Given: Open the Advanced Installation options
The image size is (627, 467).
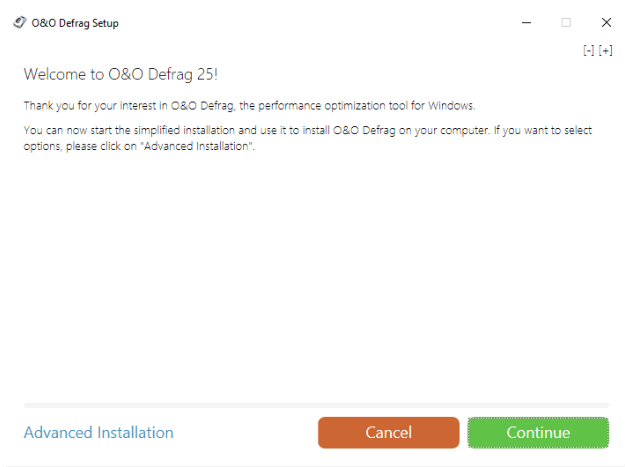Looking at the screenshot, I should pyautogui.click(x=98, y=433).
